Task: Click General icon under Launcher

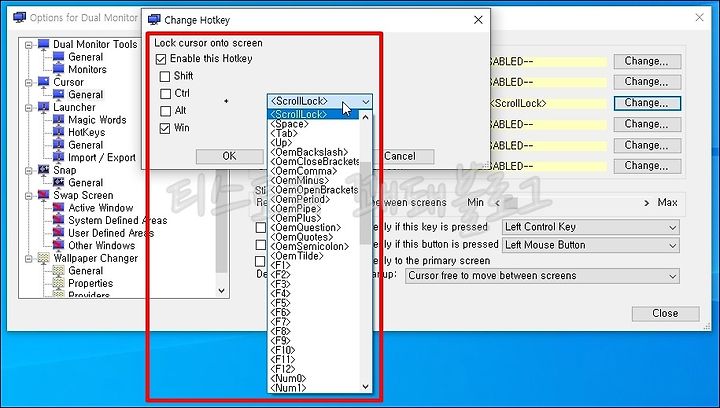Action: (x=59, y=145)
